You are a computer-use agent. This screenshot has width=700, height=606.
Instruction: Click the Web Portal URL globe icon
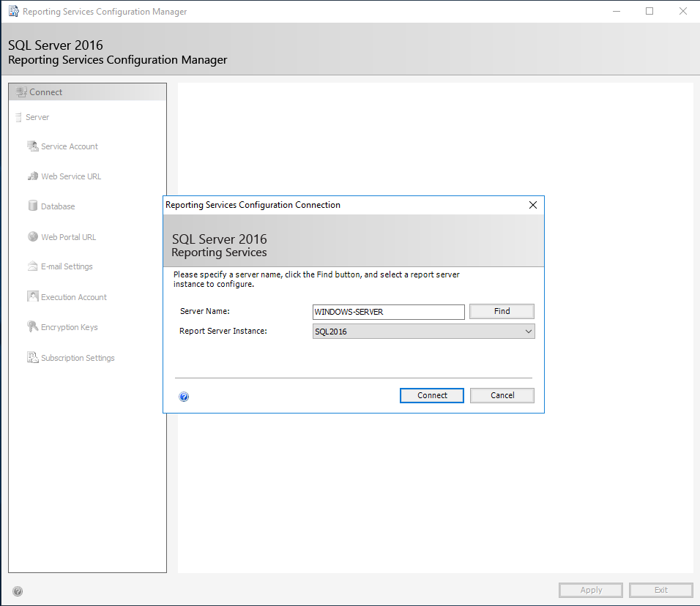pyautogui.click(x=33, y=236)
